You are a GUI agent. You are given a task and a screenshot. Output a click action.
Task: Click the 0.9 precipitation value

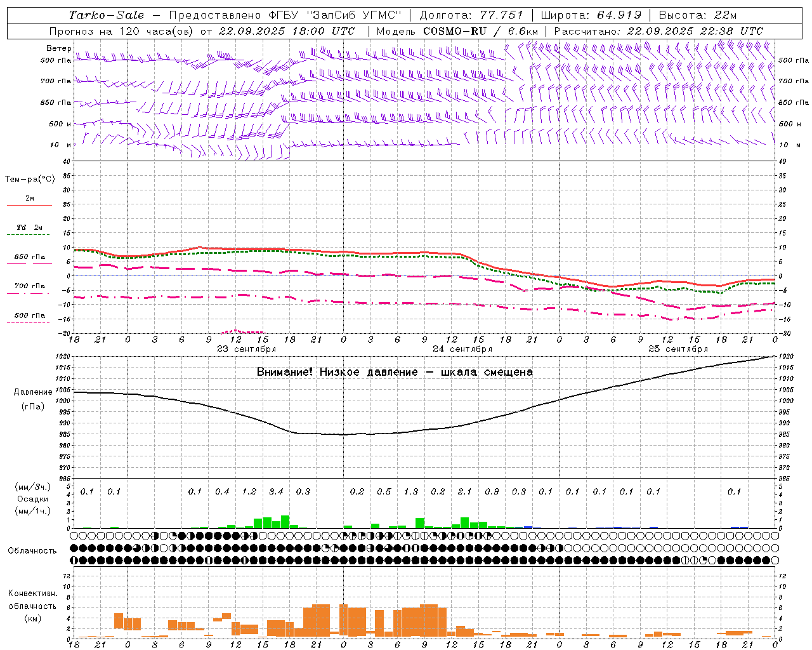[492, 491]
